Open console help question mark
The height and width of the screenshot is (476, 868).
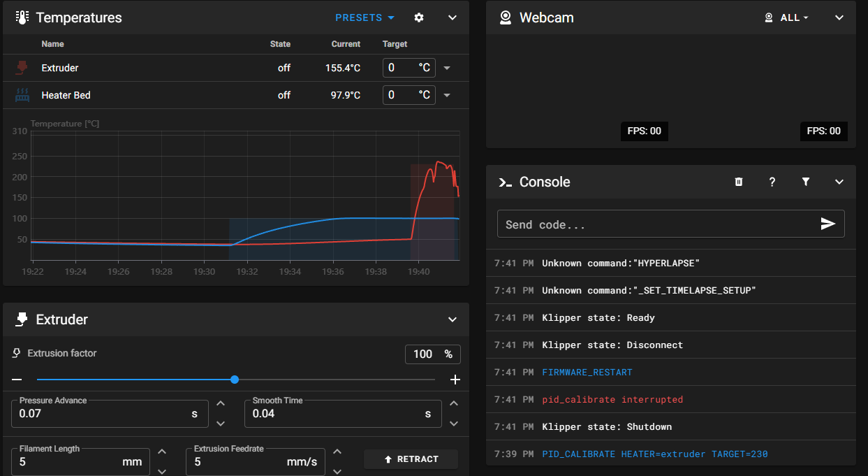click(x=772, y=182)
